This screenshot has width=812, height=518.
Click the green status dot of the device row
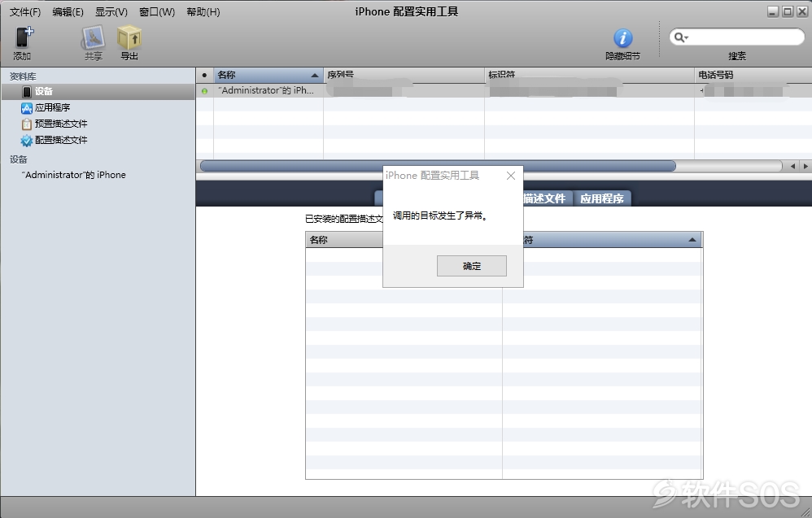click(x=204, y=90)
